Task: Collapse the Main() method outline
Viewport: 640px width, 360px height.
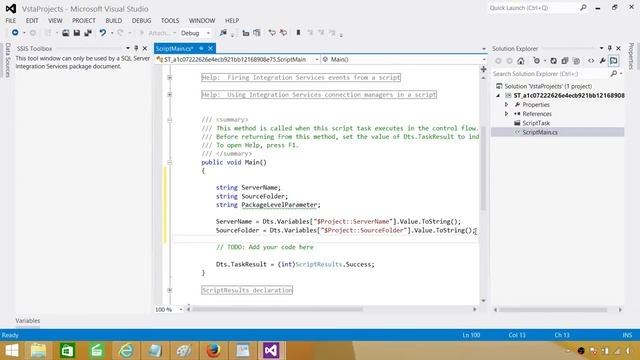Action: tap(170, 162)
